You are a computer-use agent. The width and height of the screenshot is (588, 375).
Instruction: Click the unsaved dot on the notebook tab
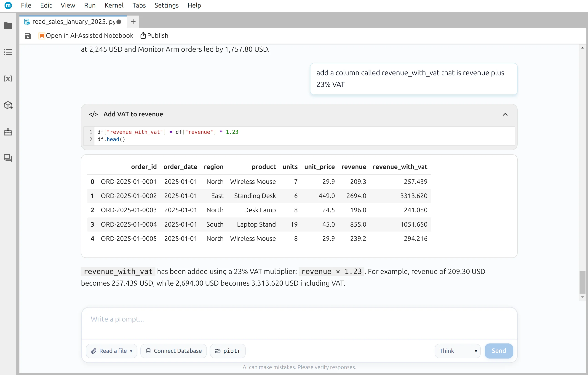[x=119, y=22]
